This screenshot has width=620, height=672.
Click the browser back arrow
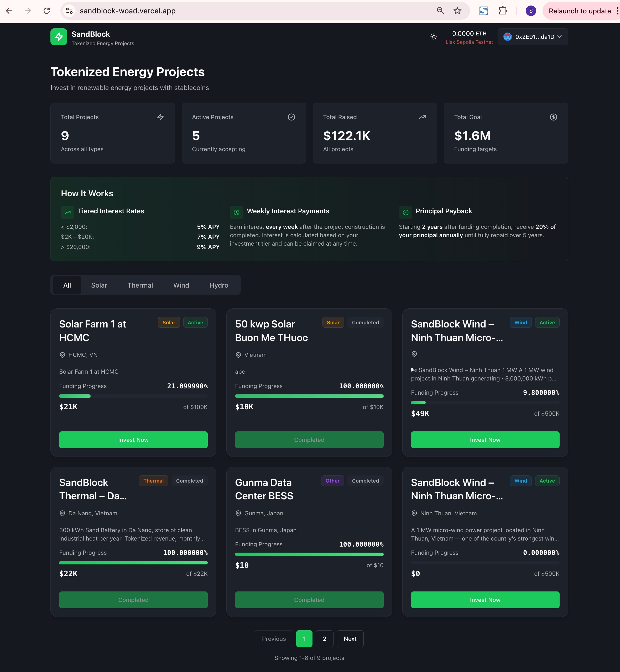click(9, 11)
